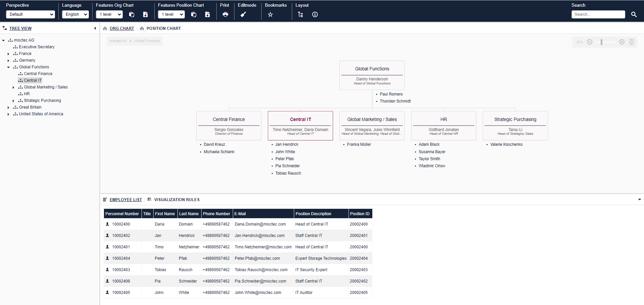644x305 pixels.
Task: Select the Global Functions top org box
Action: coord(372,75)
